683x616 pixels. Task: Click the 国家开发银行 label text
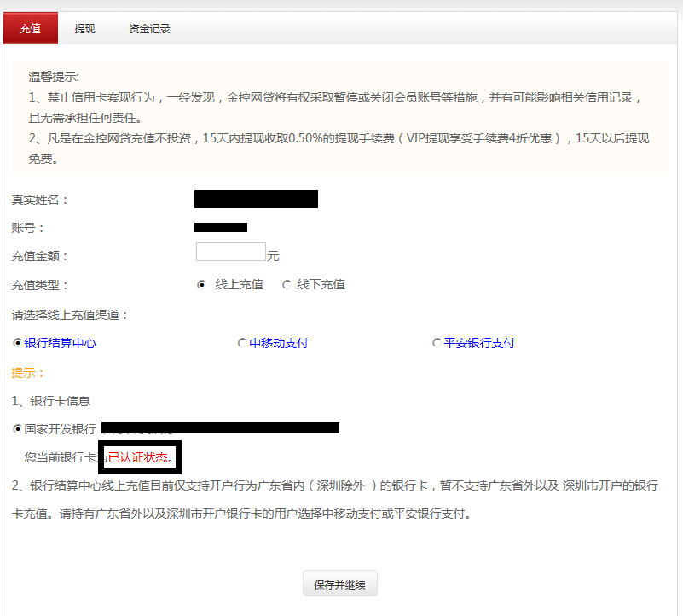tap(60, 429)
